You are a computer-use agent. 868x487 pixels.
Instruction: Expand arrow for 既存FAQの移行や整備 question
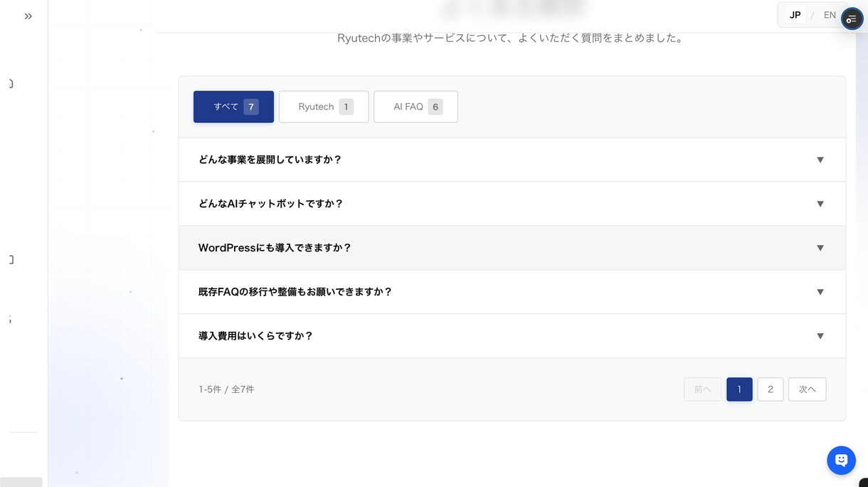(x=820, y=292)
